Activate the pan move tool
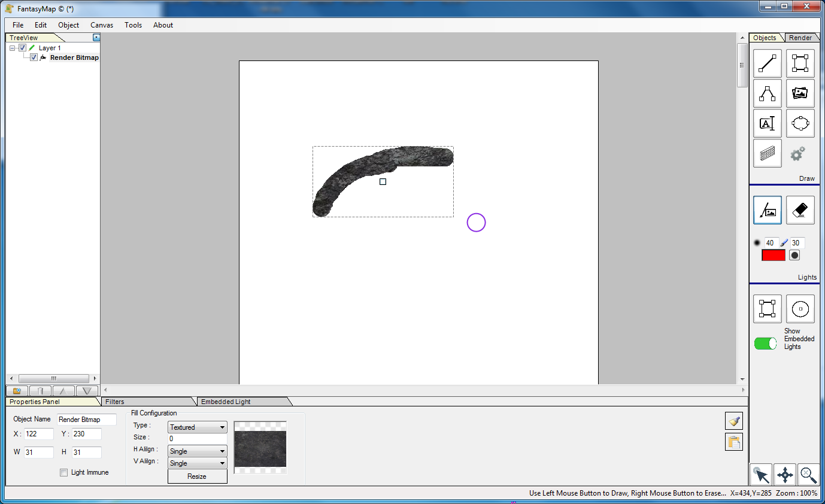Screen dimensions: 825x504 pyautogui.click(x=785, y=475)
